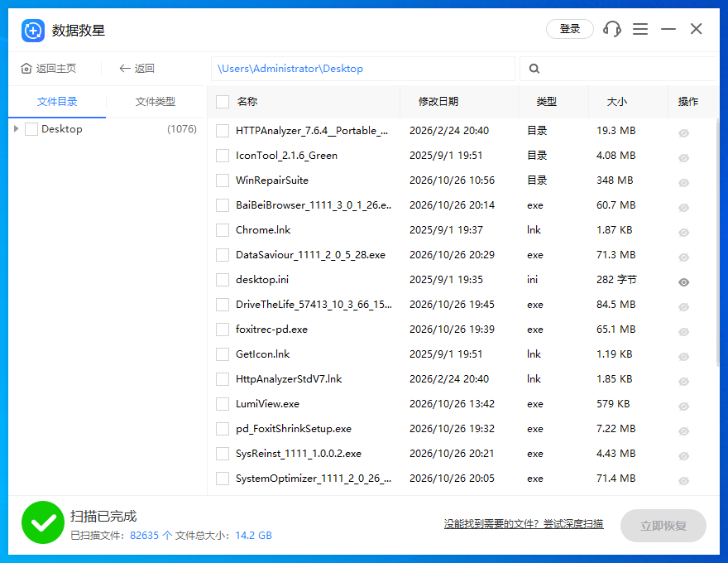Click the 348 MB size cell
The height and width of the screenshot is (563, 728).
615,180
